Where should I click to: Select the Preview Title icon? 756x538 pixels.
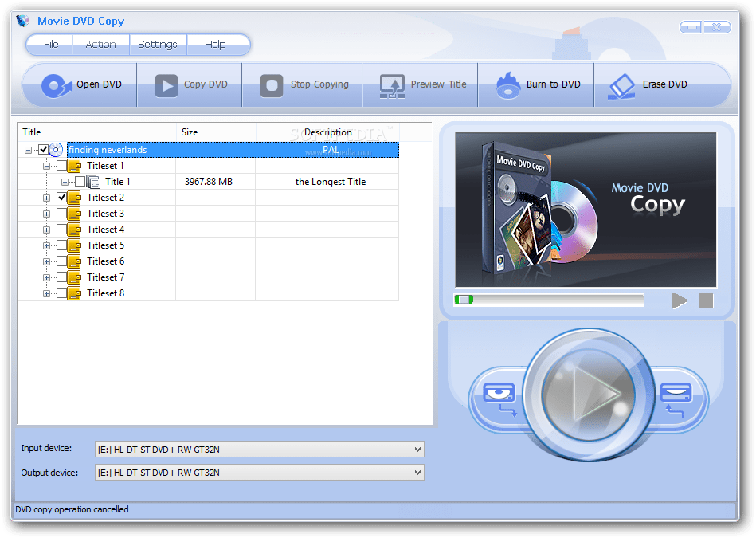(391, 84)
